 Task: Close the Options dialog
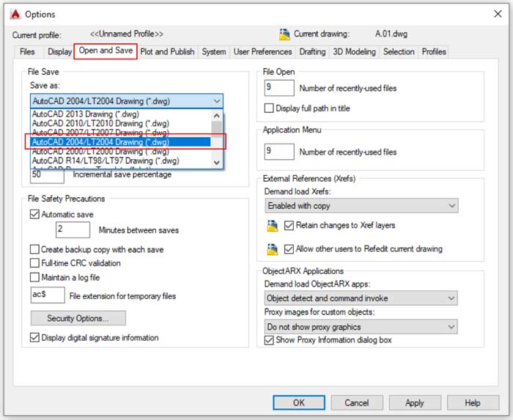coord(498,14)
